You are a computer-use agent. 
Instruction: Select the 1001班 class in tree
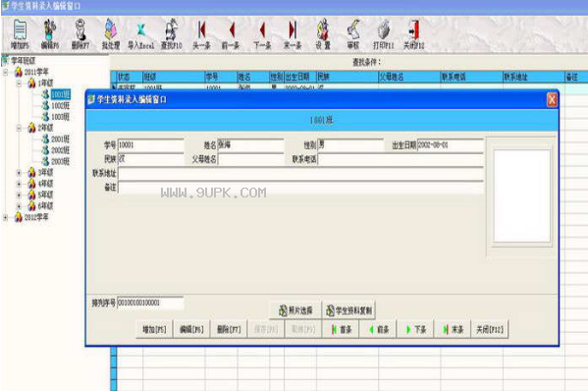pos(61,94)
